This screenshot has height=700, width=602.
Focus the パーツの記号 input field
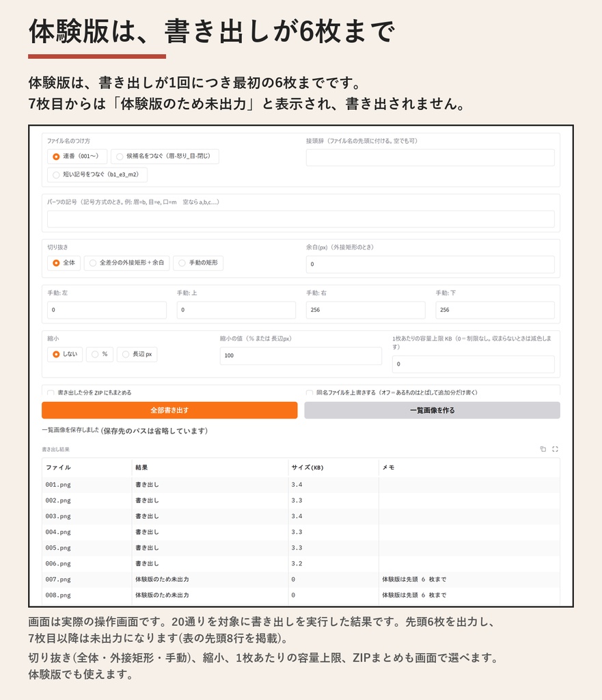pyautogui.click(x=301, y=219)
